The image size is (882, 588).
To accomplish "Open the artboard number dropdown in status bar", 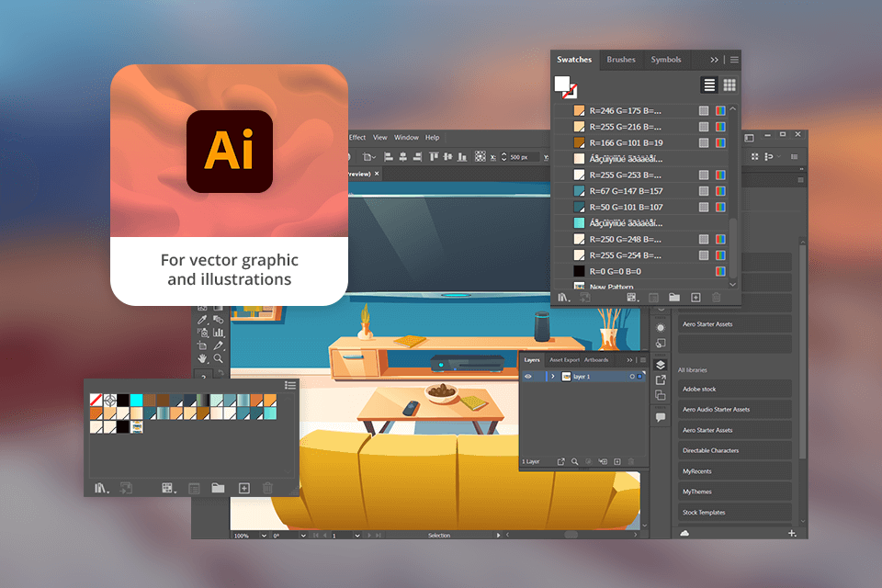I will (357, 536).
